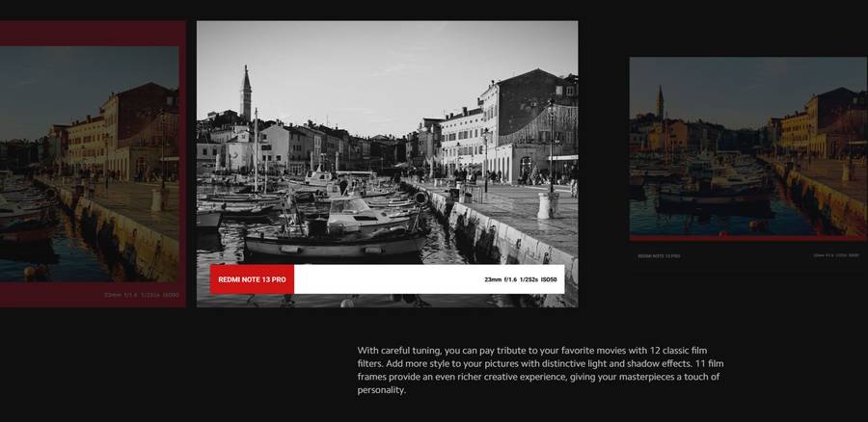
Task: Click the 'personality.' word ending the paragraph
Action: pyautogui.click(x=383, y=390)
